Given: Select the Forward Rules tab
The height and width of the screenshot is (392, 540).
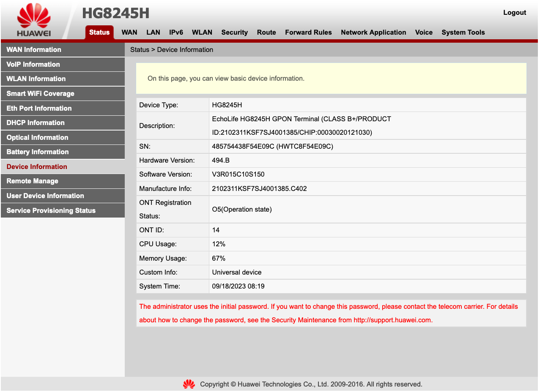Looking at the screenshot, I should (308, 33).
